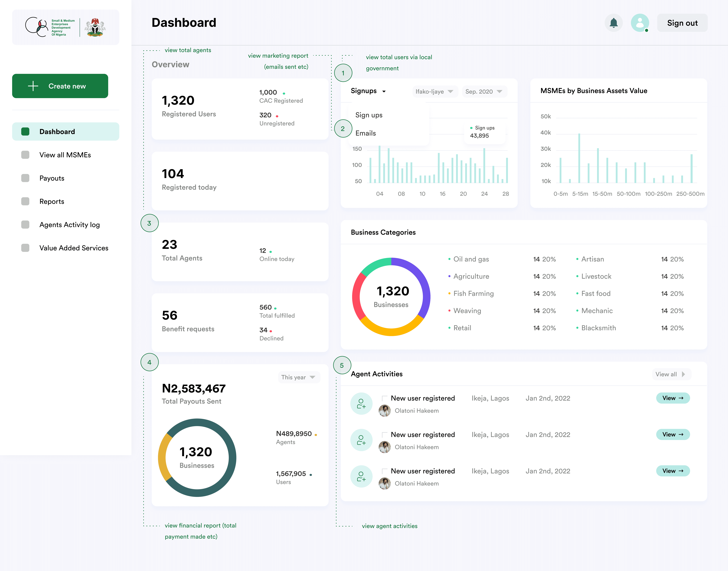Click Olatoni Hakeem's avatar in second activity row
This screenshot has width=728, height=571.
click(x=385, y=447)
